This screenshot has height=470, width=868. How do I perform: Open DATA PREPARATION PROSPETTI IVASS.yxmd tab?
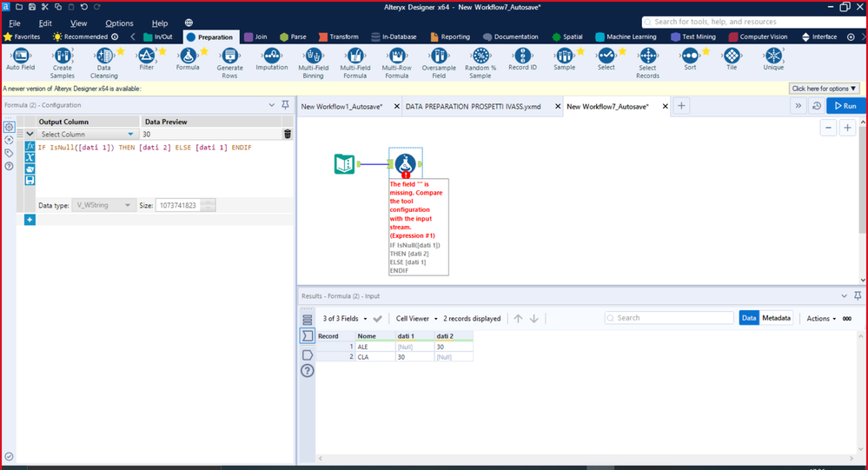(x=474, y=106)
